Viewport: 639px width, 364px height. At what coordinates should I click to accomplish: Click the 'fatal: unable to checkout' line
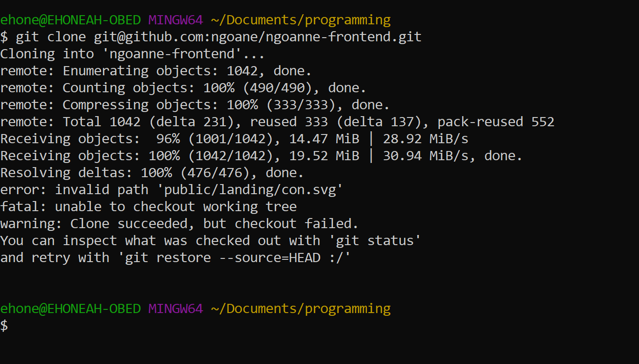tap(148, 207)
